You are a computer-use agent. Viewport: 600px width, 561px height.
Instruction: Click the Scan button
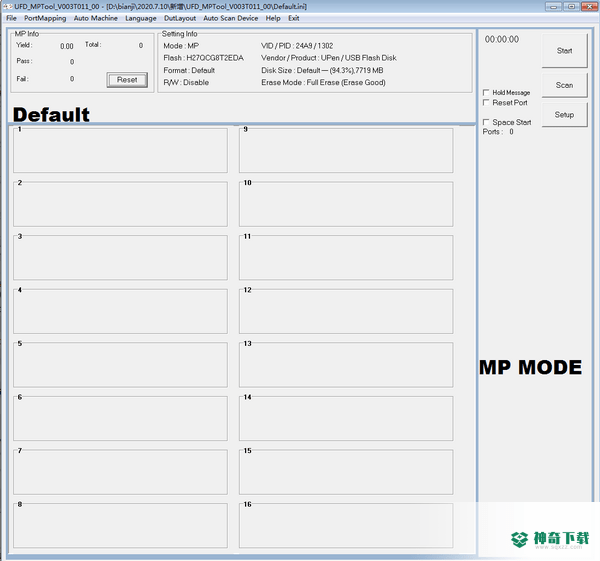tap(564, 85)
